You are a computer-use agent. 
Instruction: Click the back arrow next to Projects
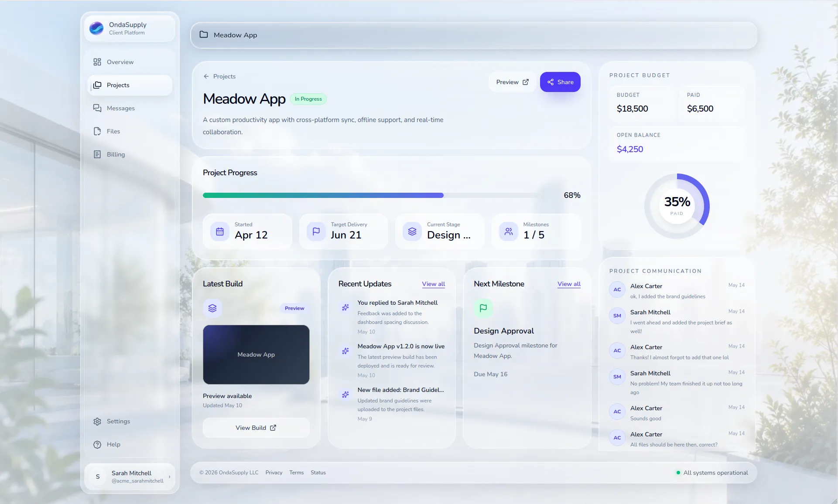point(206,76)
